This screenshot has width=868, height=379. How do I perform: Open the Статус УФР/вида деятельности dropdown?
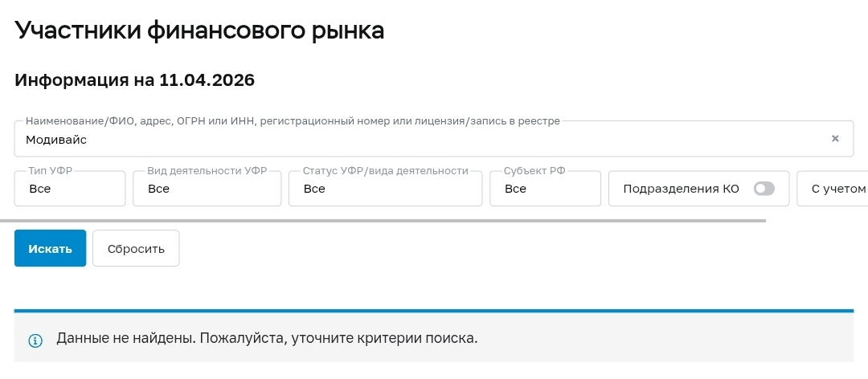385,189
